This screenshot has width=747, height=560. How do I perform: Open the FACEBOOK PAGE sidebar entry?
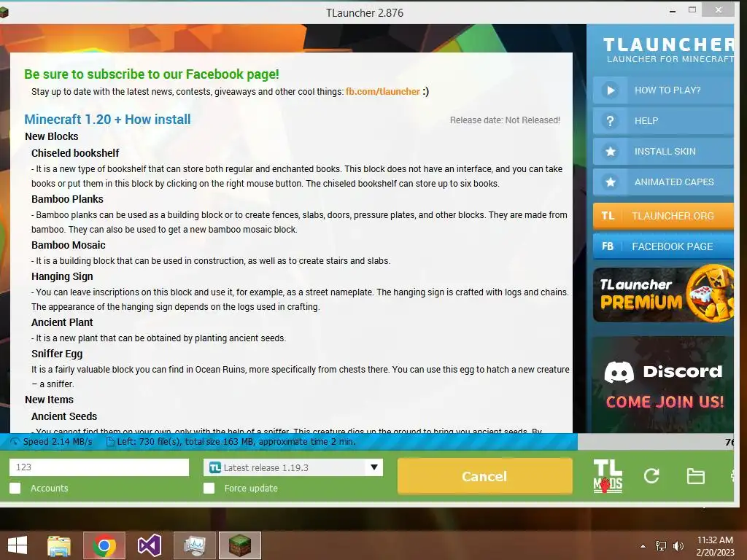pyautogui.click(x=663, y=246)
